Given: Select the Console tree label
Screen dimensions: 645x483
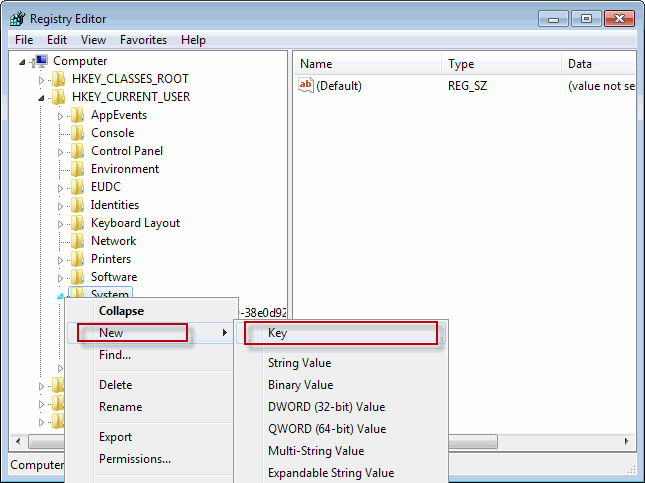Looking at the screenshot, I should pyautogui.click(x=113, y=133).
